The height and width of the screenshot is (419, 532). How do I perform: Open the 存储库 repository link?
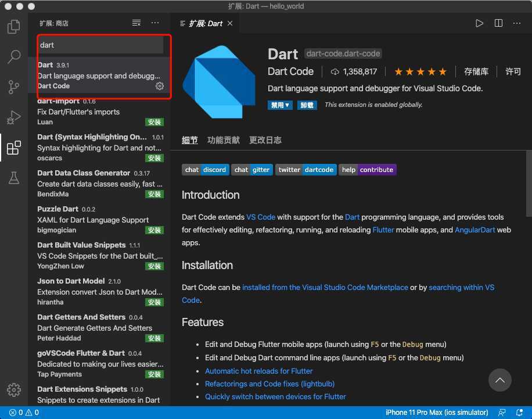[476, 71]
